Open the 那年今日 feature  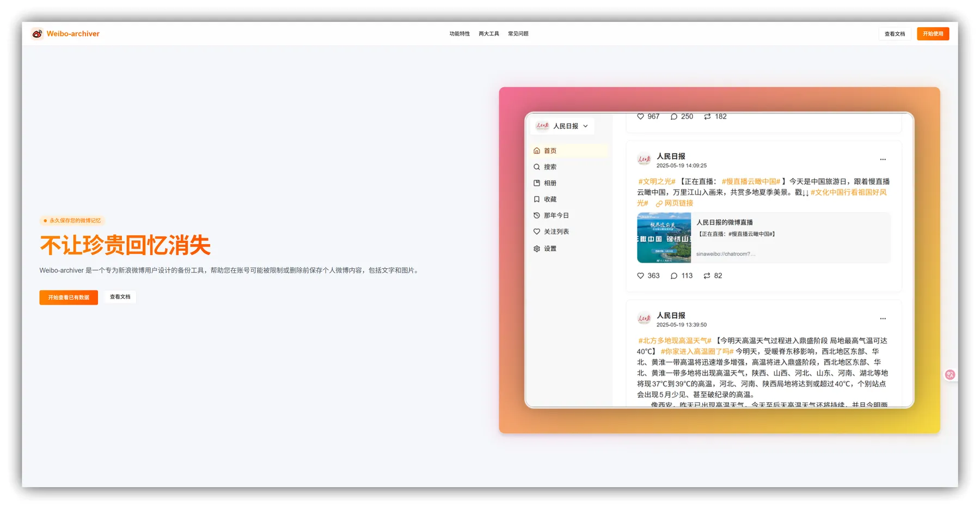click(x=555, y=215)
